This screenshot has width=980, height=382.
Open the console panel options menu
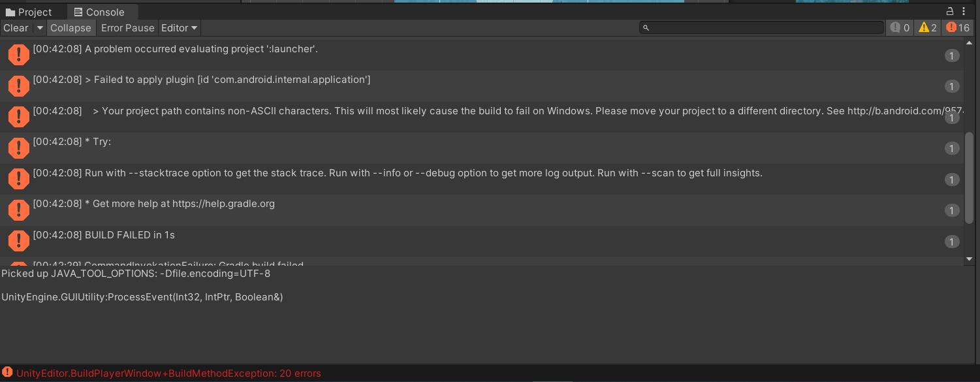tap(964, 11)
